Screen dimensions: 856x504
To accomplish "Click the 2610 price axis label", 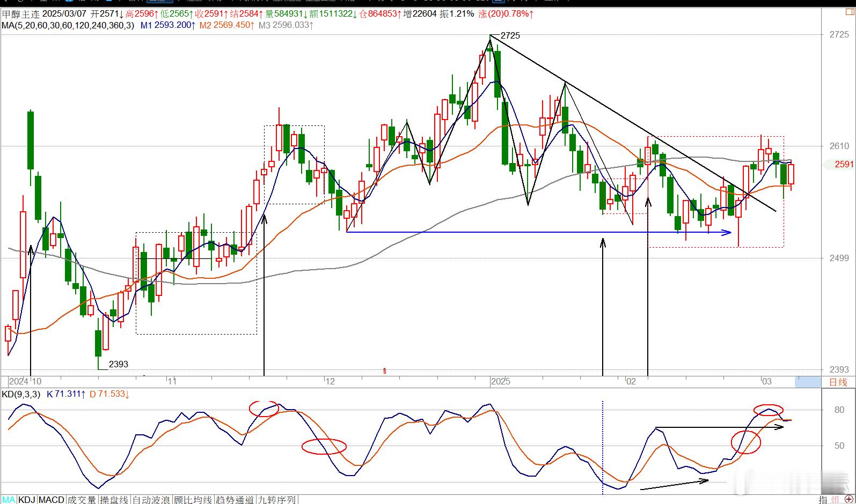I will (839, 146).
